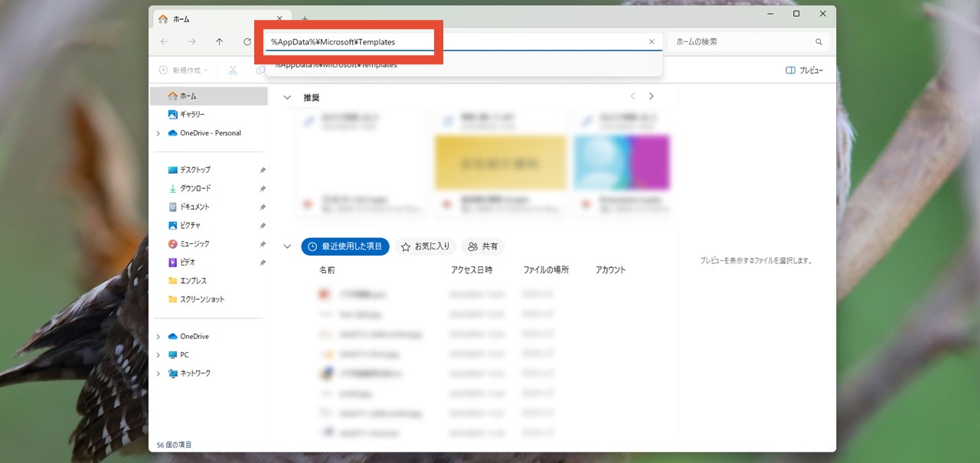
Task: Toggle the プレビュー pane button
Action: pos(805,70)
